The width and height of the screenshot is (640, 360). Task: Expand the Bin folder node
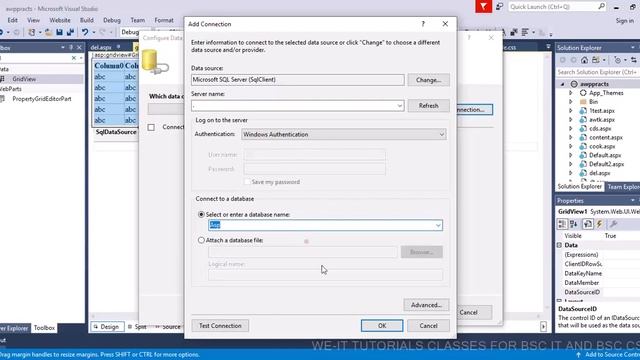pyautogui.click(x=571, y=102)
